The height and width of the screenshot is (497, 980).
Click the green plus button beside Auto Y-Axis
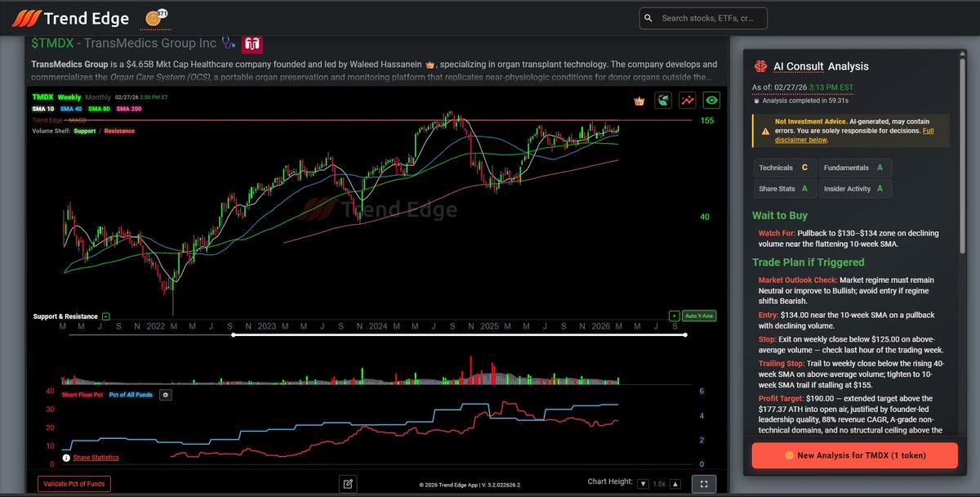click(674, 316)
